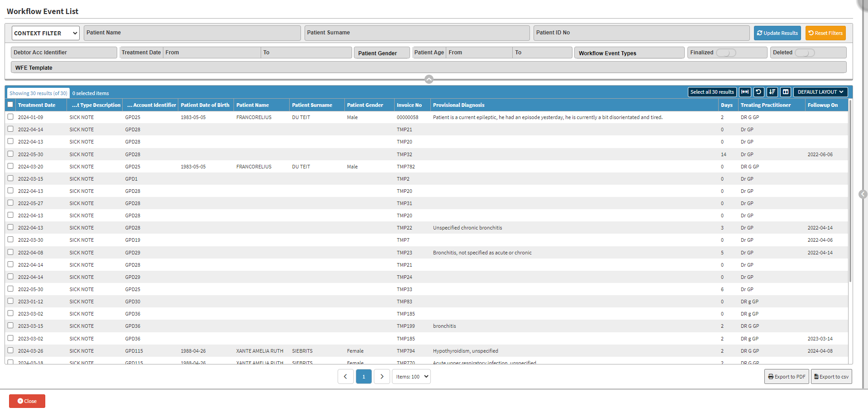The height and width of the screenshot is (412, 868).
Task: Go to the next results page
Action: (x=382, y=377)
